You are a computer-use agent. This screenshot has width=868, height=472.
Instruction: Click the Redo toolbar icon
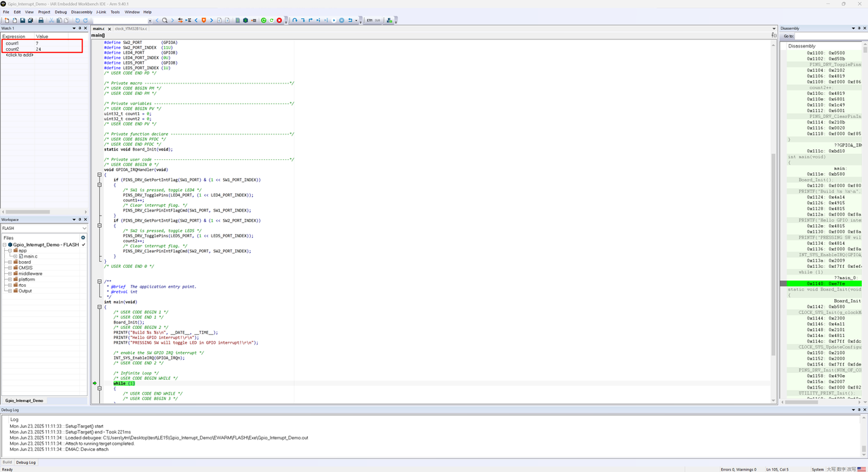(85, 20)
